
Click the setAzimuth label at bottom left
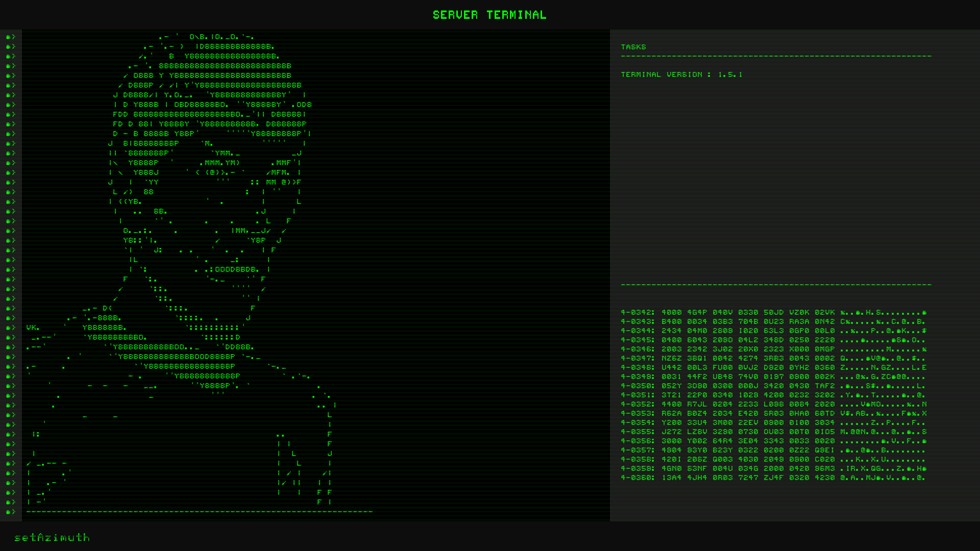tap(53, 538)
